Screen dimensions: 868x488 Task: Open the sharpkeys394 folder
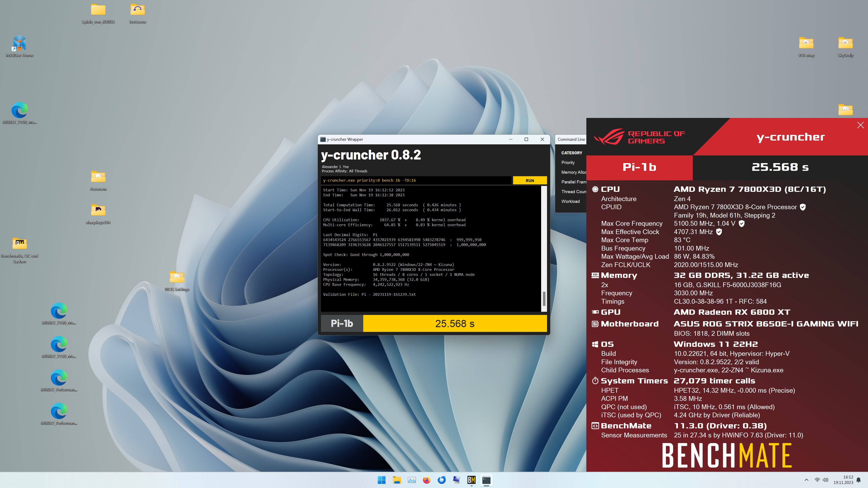(98, 214)
